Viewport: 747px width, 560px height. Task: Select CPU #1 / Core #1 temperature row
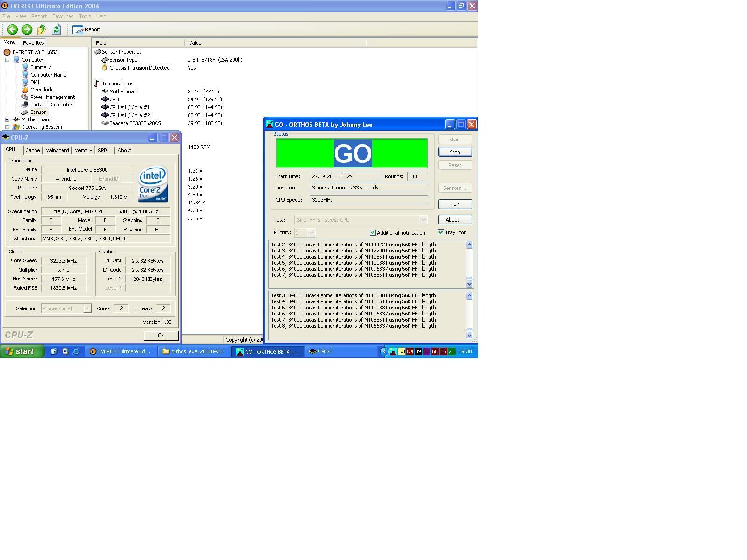pyautogui.click(x=129, y=107)
